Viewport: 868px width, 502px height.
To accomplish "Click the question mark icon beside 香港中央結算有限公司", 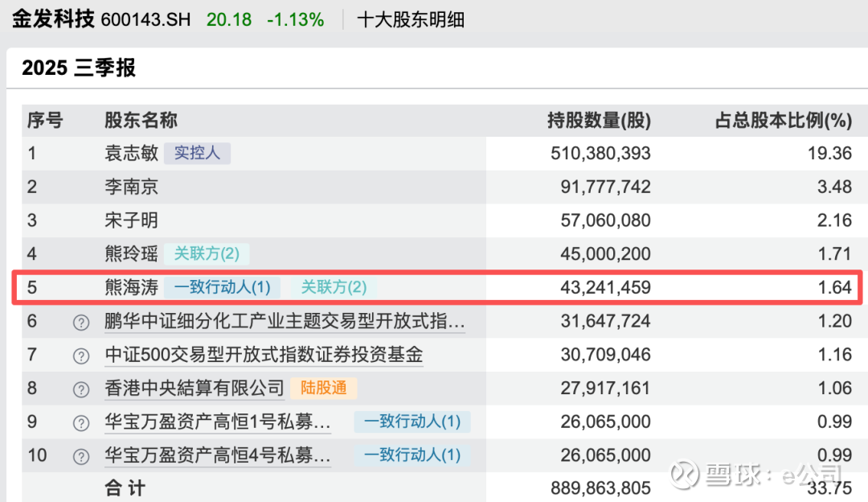I will point(81,389).
